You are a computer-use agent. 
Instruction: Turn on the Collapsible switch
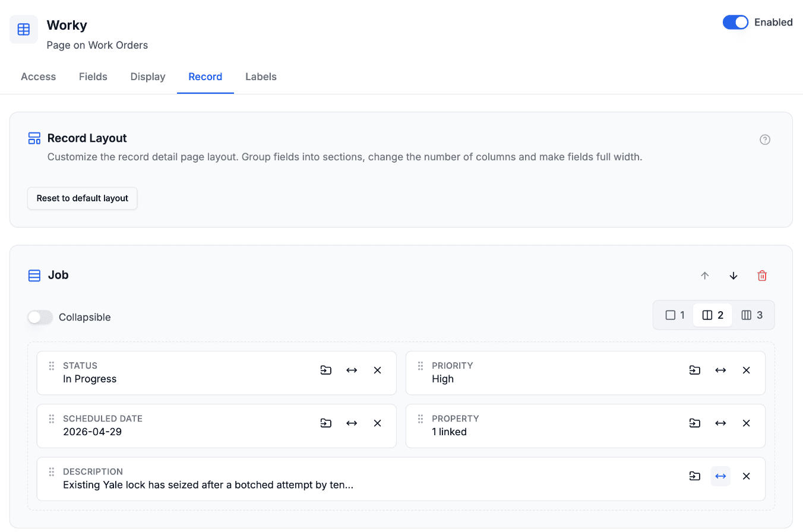tap(40, 317)
